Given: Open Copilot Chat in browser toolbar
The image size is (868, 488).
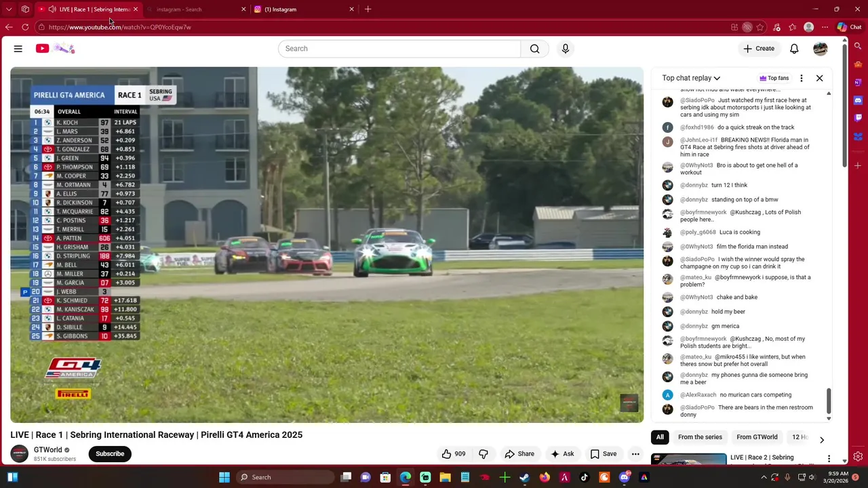Looking at the screenshot, I should tap(849, 27).
